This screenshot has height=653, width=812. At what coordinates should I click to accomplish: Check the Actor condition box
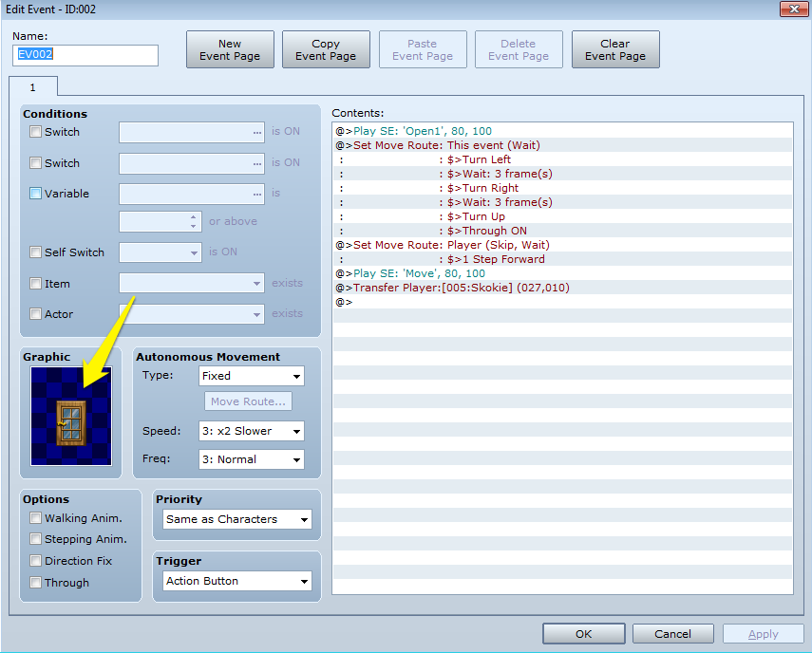(35, 314)
